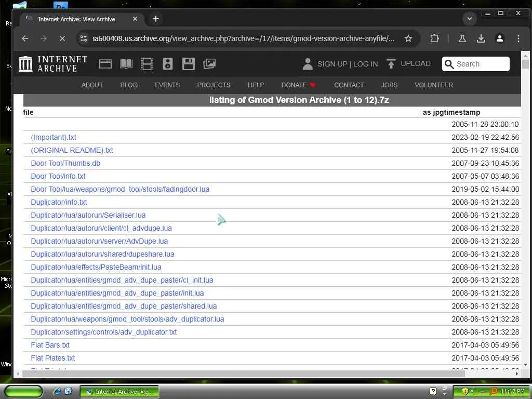The width and height of the screenshot is (532, 399).
Task: Open the AdvDupe.lua file link
Action: point(99,241)
